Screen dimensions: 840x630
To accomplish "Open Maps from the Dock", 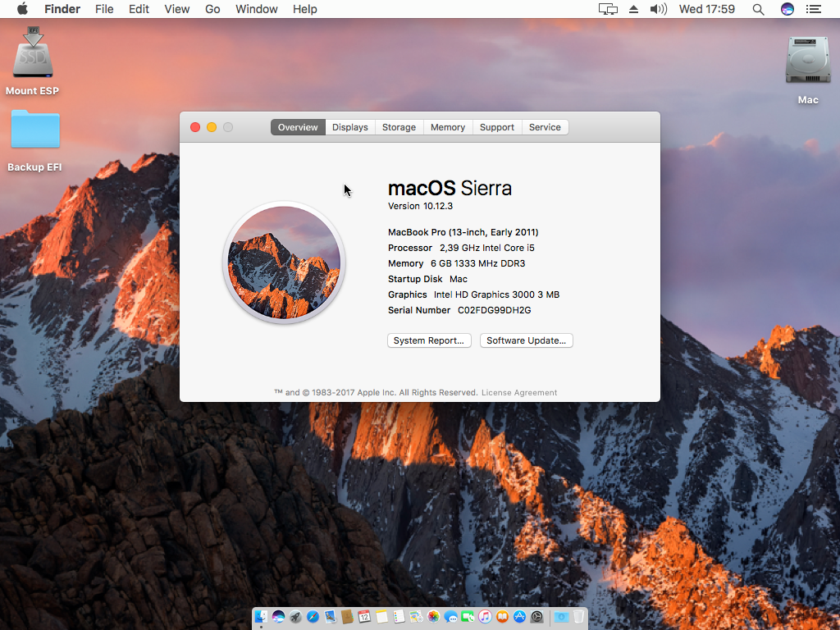I will point(416,617).
